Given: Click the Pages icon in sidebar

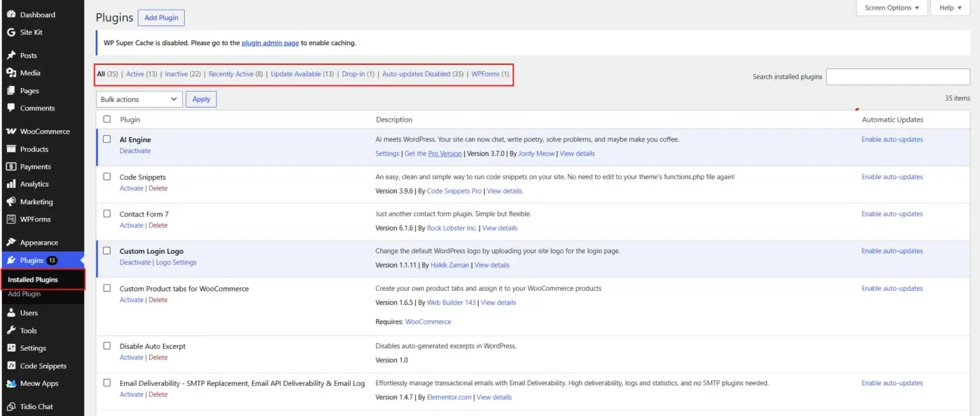Looking at the screenshot, I should pyautogui.click(x=11, y=91).
